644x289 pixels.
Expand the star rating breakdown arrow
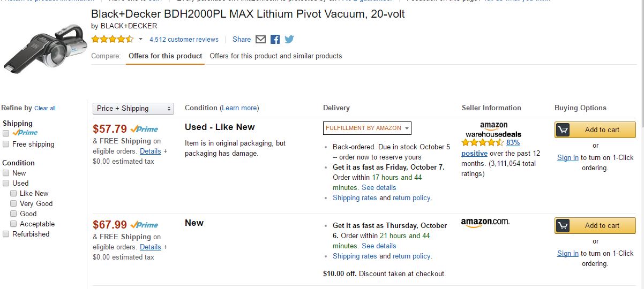tap(140, 39)
